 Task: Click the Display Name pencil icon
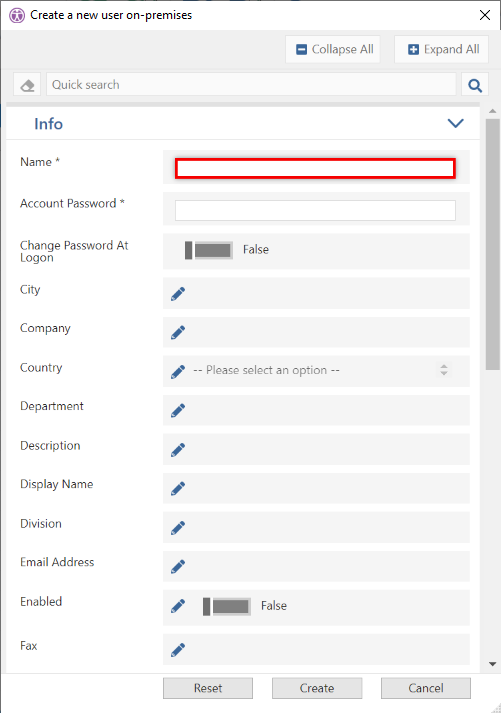178,488
